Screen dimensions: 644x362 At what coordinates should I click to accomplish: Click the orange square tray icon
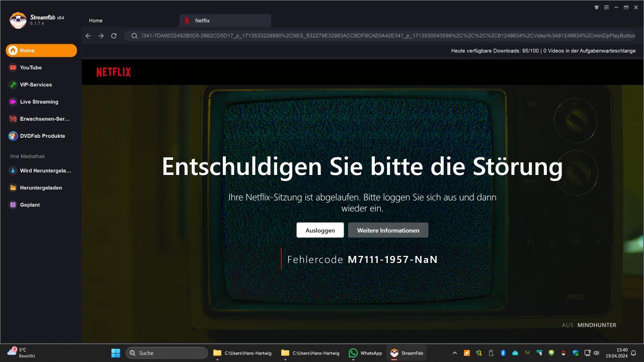(467, 353)
